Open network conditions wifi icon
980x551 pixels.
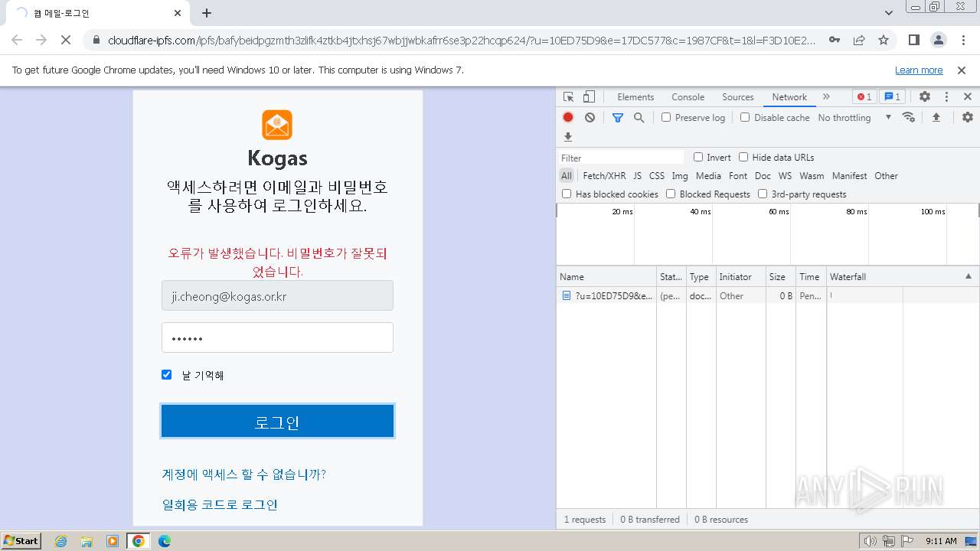909,118
